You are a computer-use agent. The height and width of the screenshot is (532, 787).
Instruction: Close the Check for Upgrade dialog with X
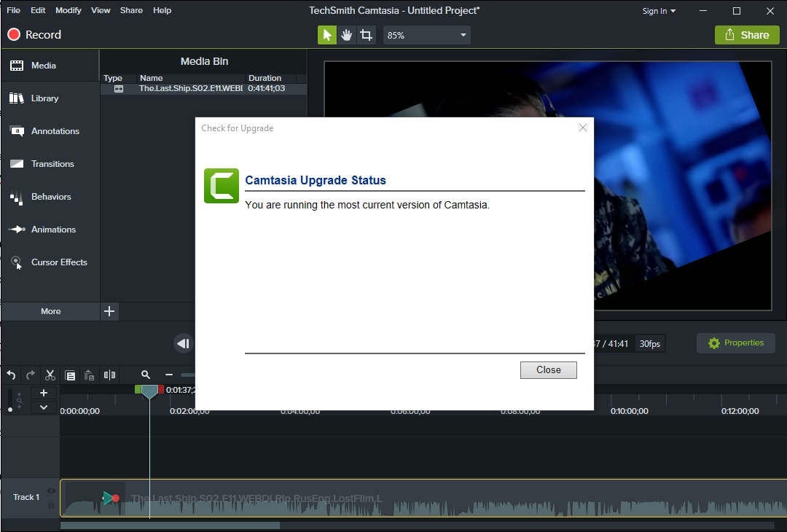[x=583, y=128]
